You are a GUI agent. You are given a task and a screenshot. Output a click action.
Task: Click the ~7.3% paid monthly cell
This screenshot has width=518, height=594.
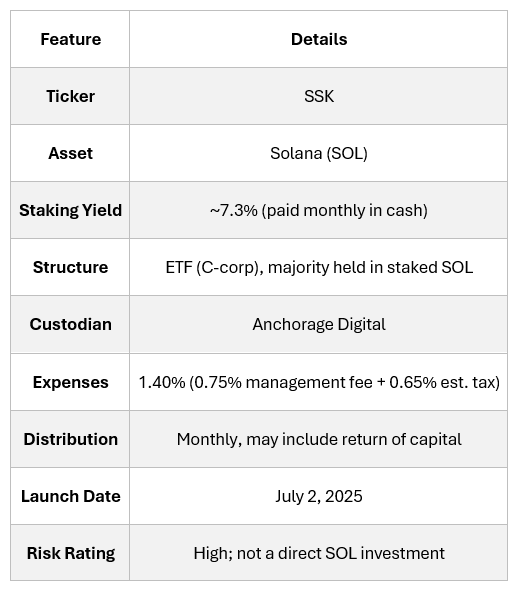[319, 210]
